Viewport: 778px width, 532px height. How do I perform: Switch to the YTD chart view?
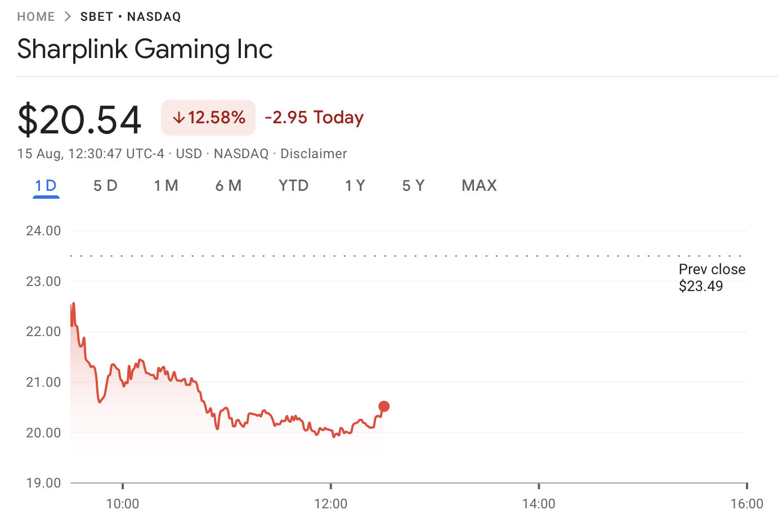point(293,185)
